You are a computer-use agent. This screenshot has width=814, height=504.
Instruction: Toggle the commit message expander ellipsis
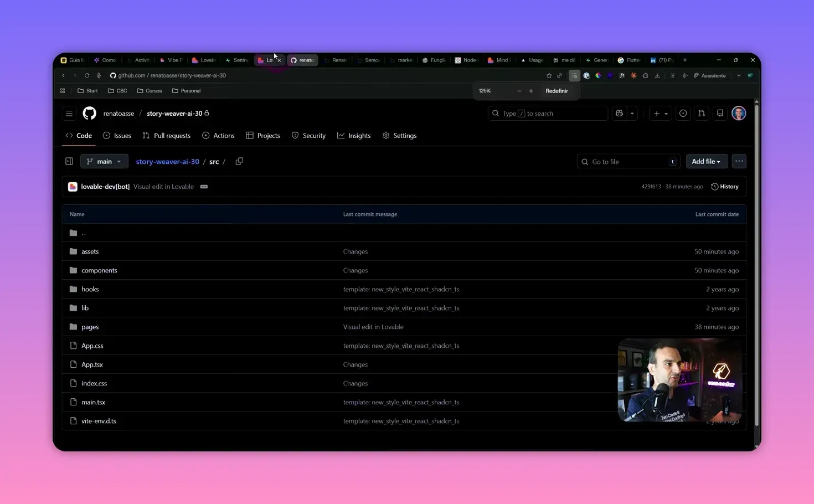204,187
